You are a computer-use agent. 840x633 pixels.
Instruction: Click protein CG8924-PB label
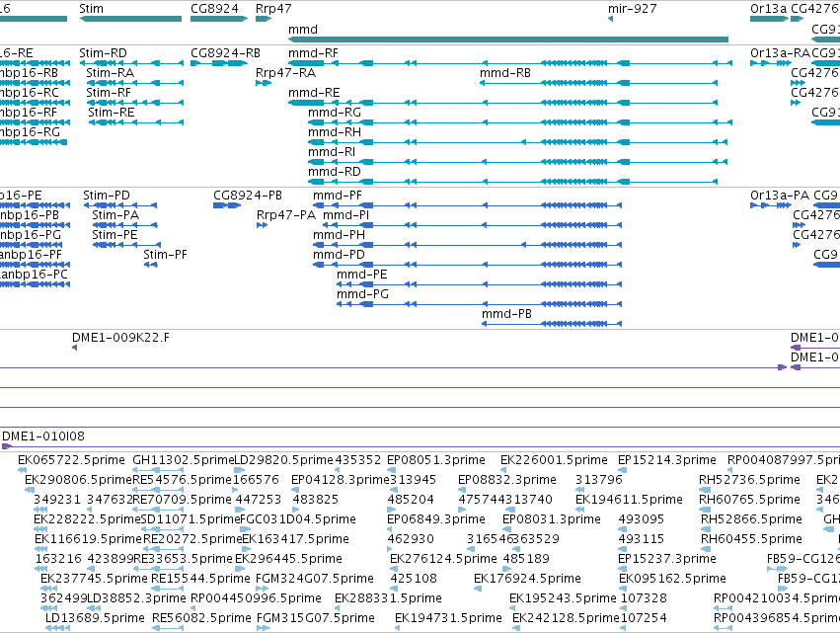pyautogui.click(x=248, y=196)
